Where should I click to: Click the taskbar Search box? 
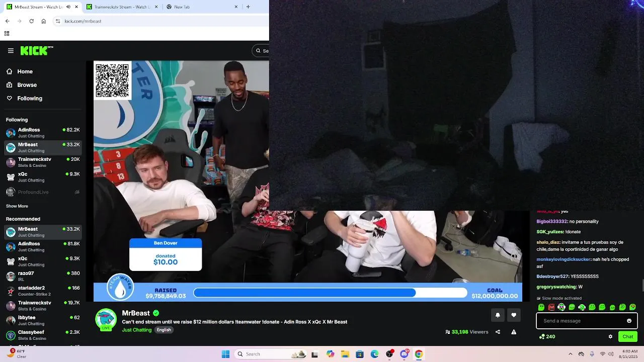coord(271,354)
